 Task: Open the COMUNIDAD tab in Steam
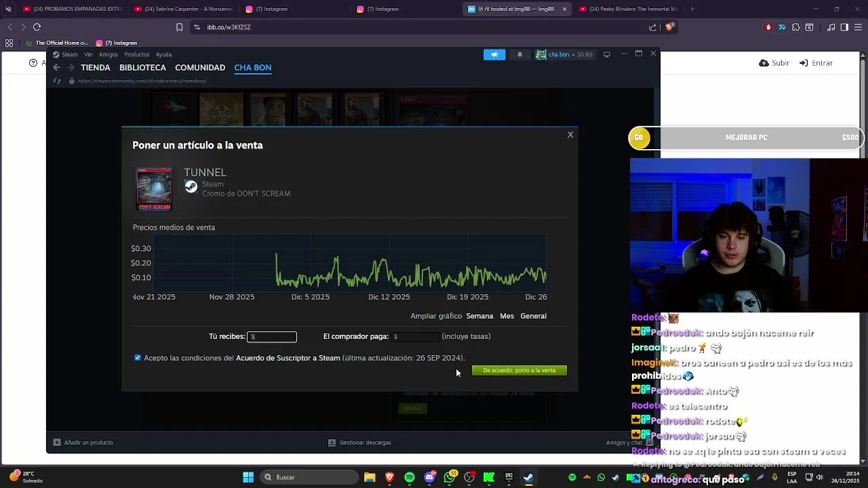[x=200, y=68]
